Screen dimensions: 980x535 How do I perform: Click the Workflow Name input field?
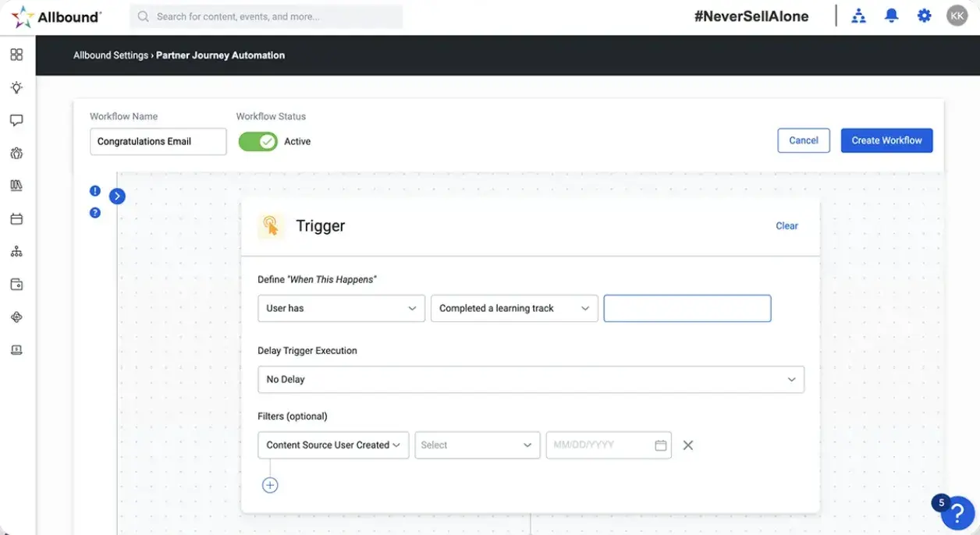158,142
